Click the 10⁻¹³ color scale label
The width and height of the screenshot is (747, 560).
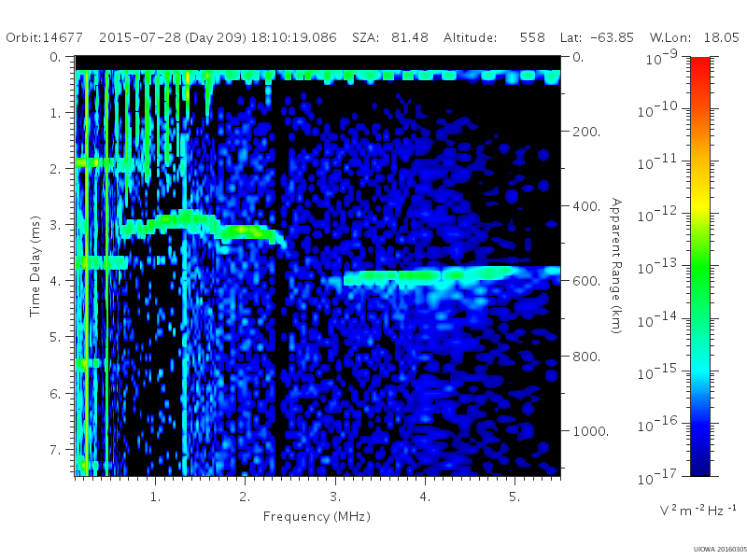click(x=658, y=267)
